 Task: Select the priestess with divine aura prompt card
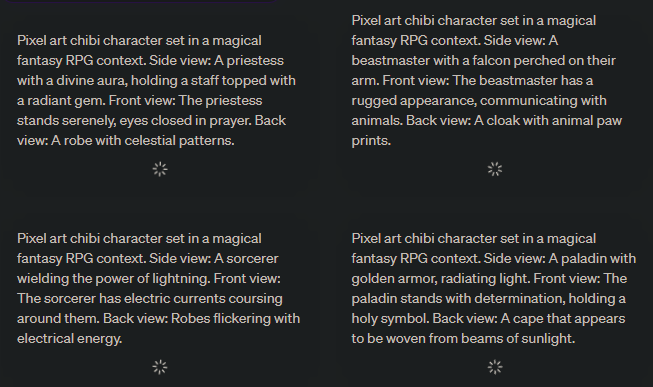158,100
